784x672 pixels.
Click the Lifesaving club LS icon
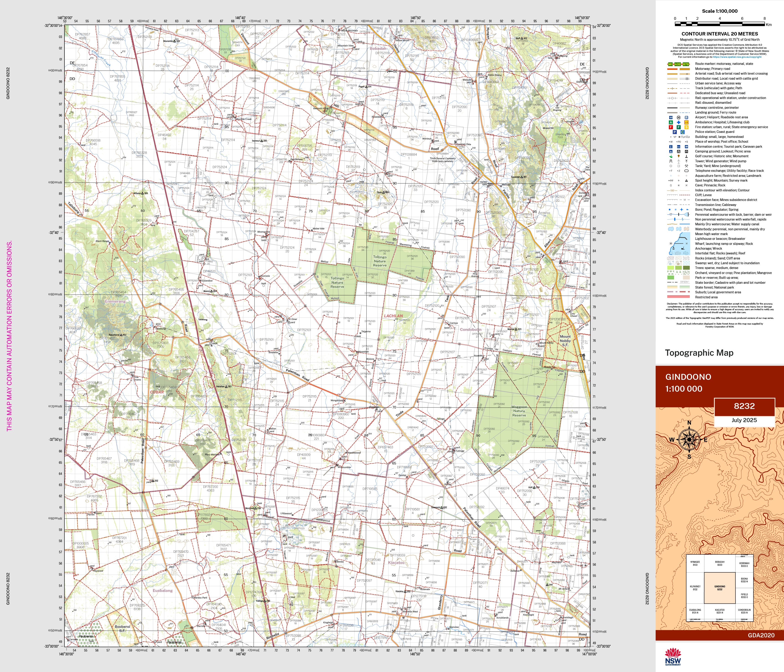686,122
